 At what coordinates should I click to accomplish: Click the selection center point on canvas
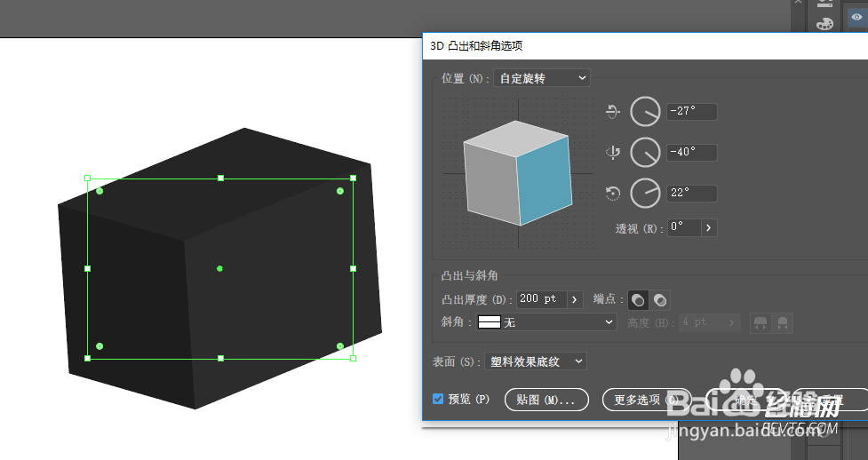219,268
